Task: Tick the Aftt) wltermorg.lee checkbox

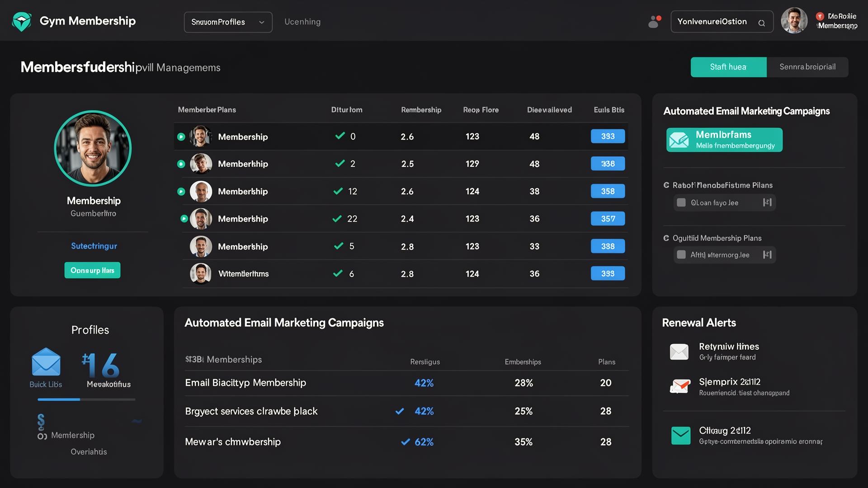Action: click(x=681, y=255)
